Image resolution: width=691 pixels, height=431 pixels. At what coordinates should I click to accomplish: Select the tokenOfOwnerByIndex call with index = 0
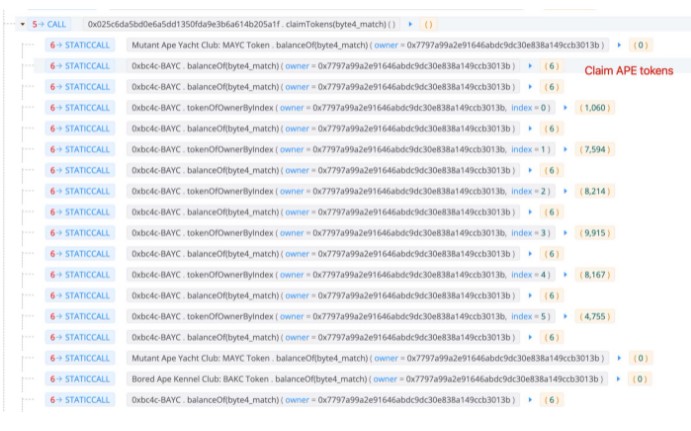point(341,107)
